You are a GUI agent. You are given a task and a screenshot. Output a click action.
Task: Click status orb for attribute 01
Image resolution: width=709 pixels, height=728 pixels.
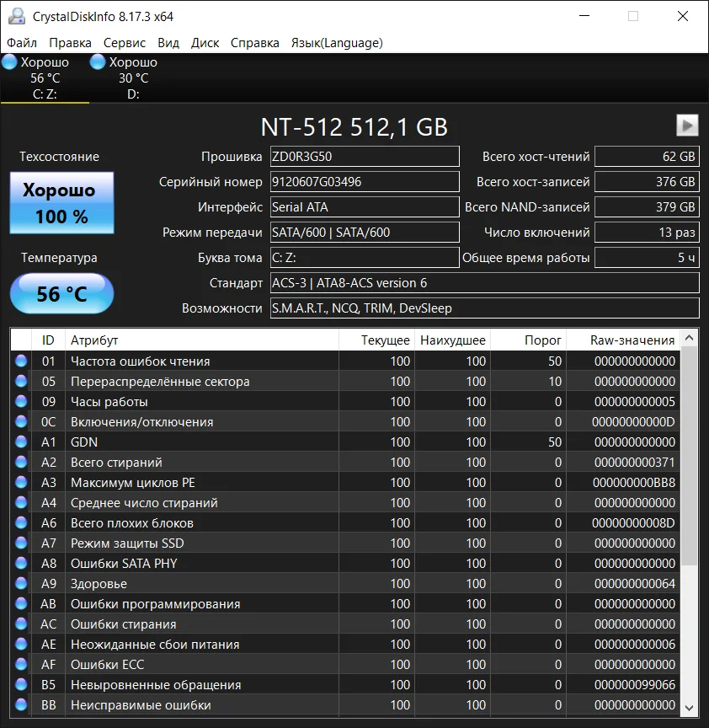(21, 361)
